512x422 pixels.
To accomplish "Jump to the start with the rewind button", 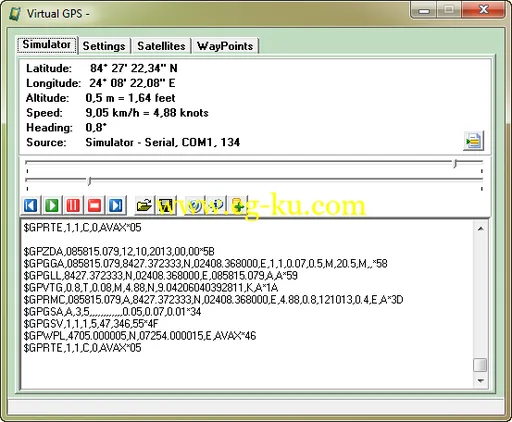I will pyautogui.click(x=31, y=205).
